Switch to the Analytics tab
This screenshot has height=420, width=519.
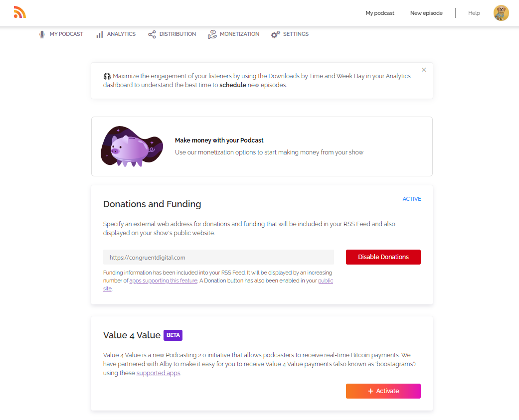tap(120, 34)
